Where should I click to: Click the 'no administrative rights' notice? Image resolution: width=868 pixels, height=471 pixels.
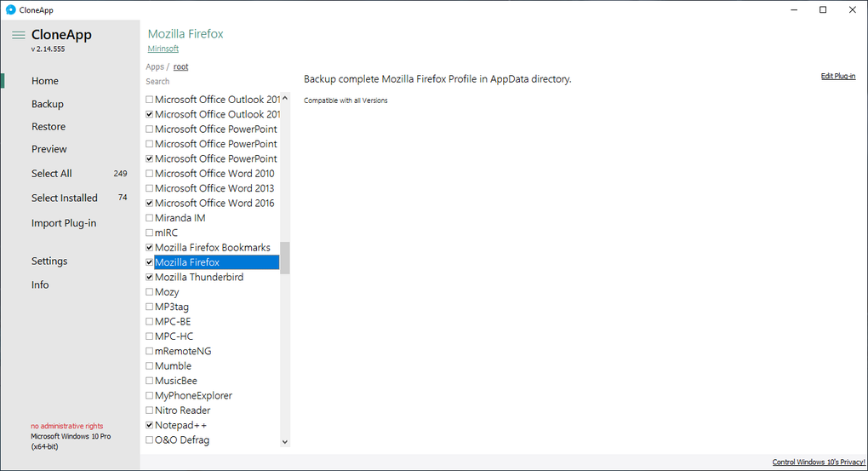click(x=67, y=426)
